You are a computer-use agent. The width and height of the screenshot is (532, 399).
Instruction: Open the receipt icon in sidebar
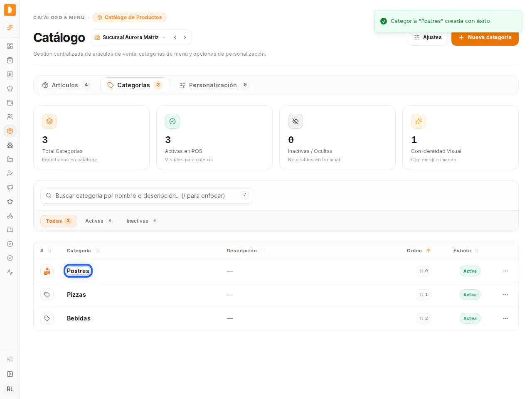tap(10, 74)
